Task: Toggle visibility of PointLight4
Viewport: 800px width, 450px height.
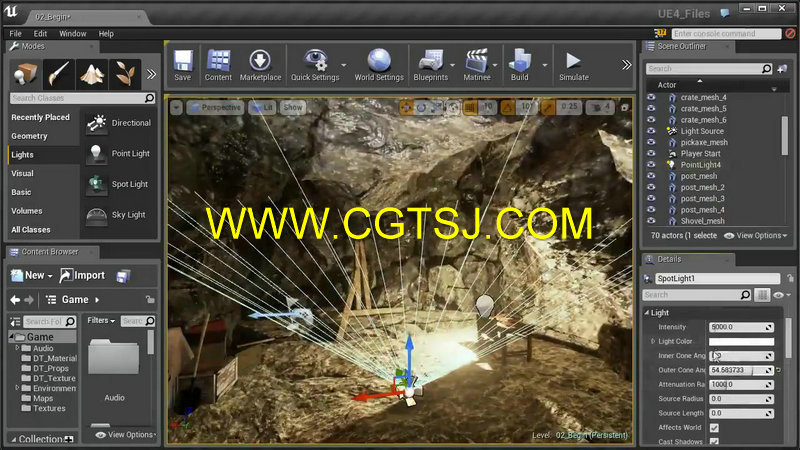Action: click(651, 164)
